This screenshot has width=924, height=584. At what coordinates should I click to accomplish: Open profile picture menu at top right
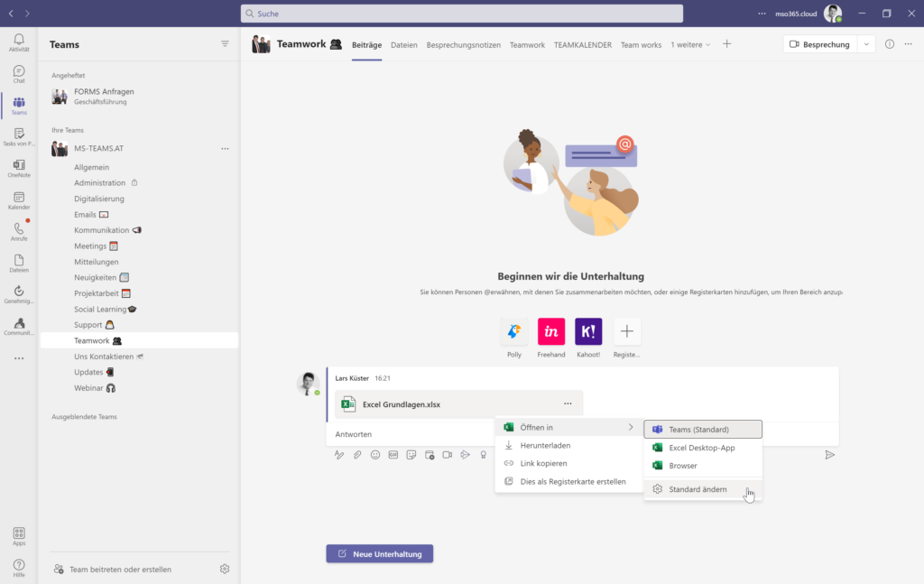click(833, 14)
